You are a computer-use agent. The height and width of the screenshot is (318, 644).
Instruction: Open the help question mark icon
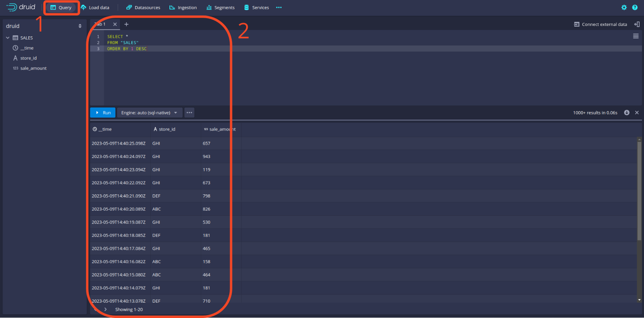click(635, 8)
